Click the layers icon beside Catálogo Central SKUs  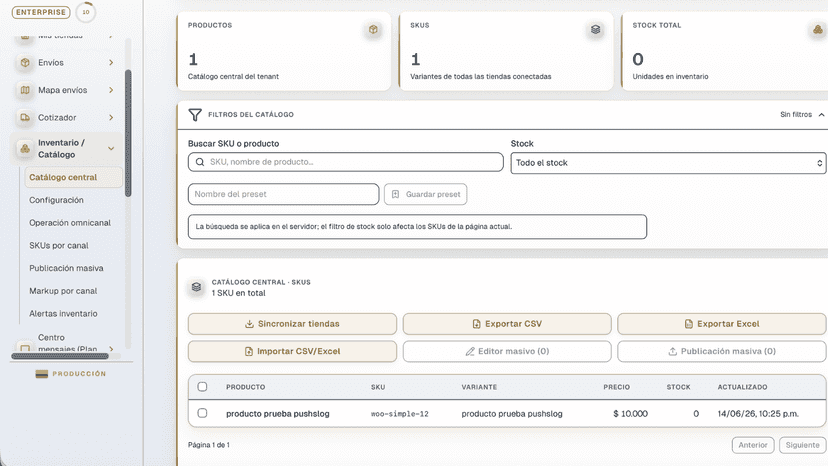[196, 287]
